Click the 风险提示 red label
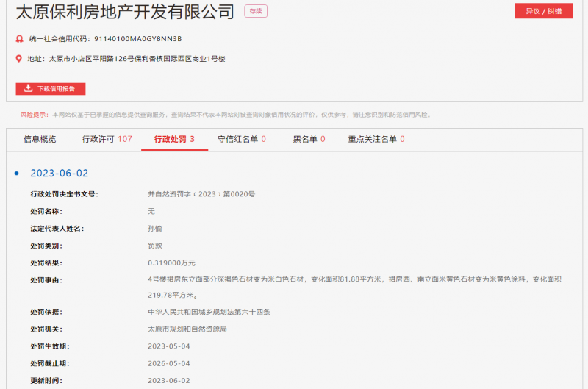 [35, 115]
